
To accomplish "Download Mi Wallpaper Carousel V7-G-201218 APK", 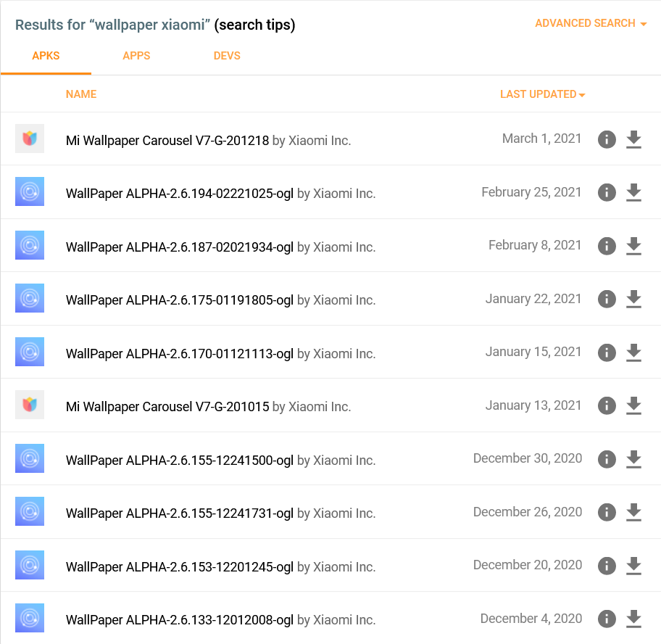I will pos(633,139).
